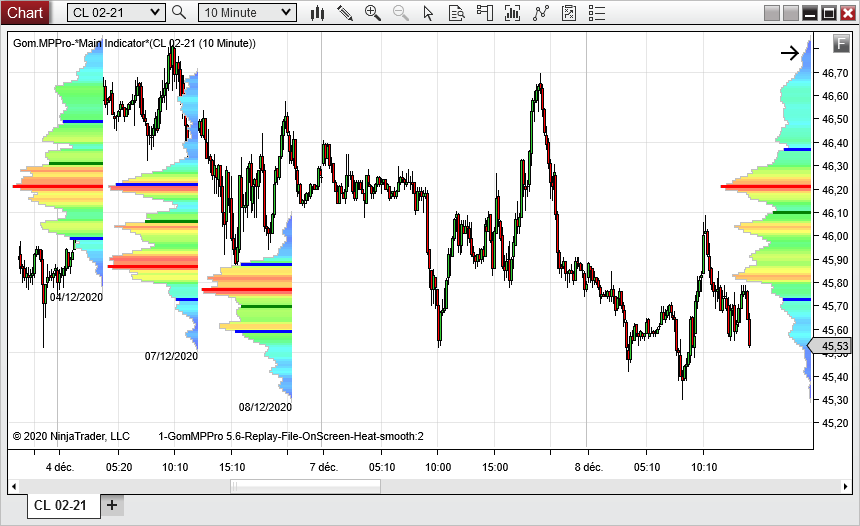Click the zoom in magnifier
This screenshot has width=860, height=526.
pos(373,13)
